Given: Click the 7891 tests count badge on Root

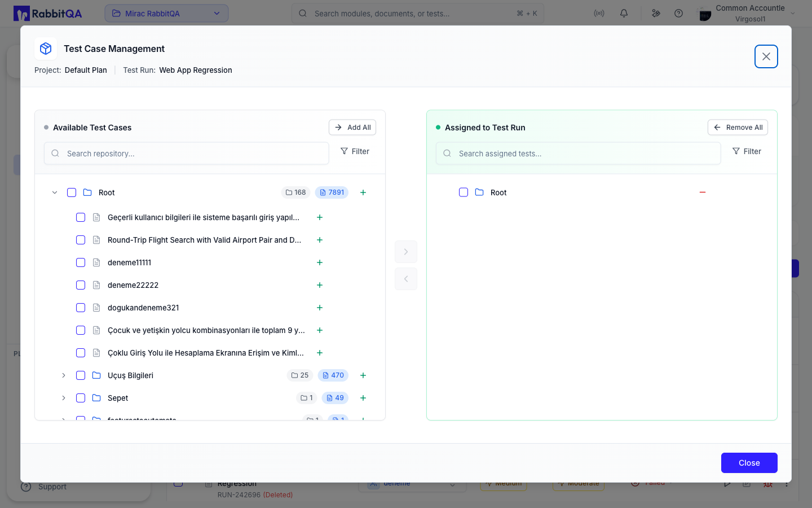Looking at the screenshot, I should [332, 192].
